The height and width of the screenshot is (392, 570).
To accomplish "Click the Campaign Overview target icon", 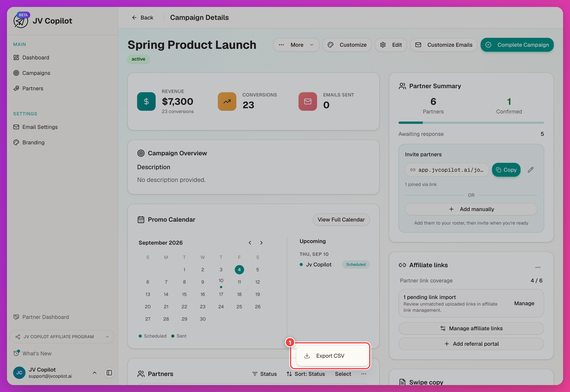I will (x=141, y=153).
